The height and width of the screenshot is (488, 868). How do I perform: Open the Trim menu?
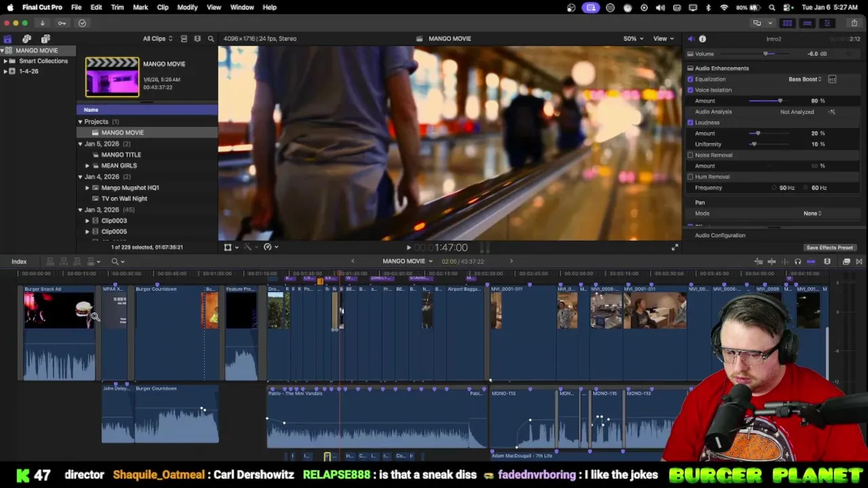117,7
